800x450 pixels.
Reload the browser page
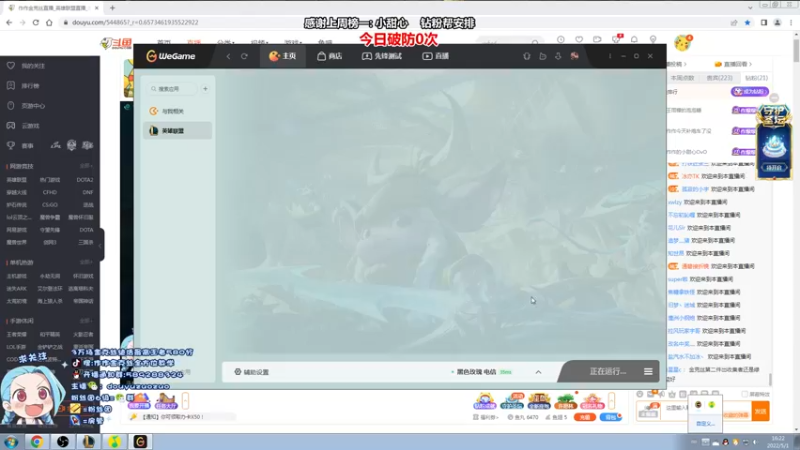point(36,22)
